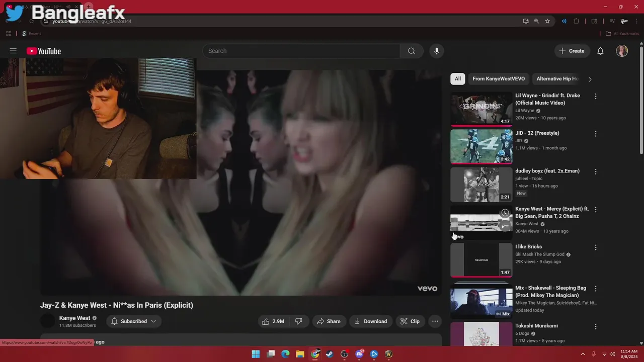Add Mercy video to Watch Later

point(505,213)
